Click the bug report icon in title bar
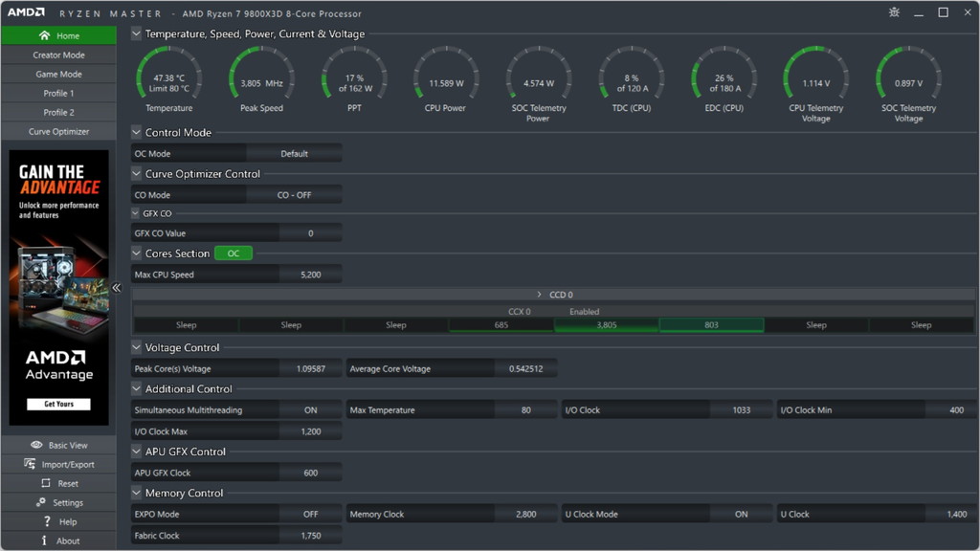The image size is (980, 551). [895, 12]
